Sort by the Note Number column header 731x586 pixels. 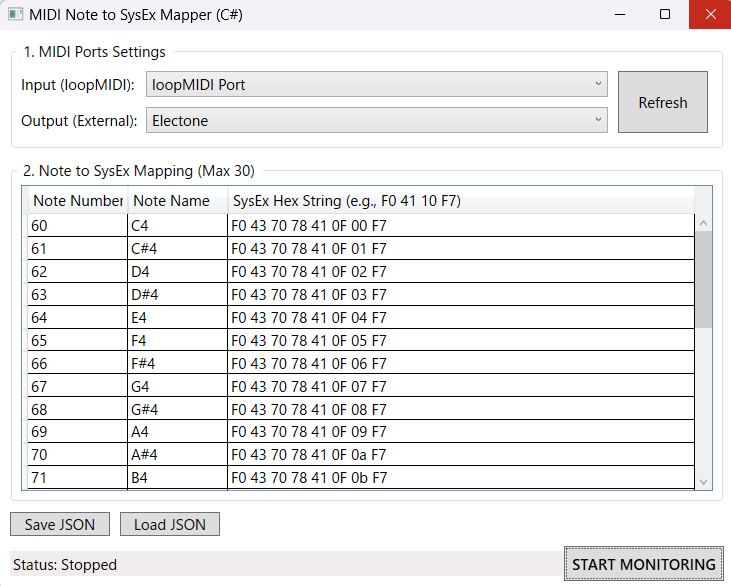(78, 201)
